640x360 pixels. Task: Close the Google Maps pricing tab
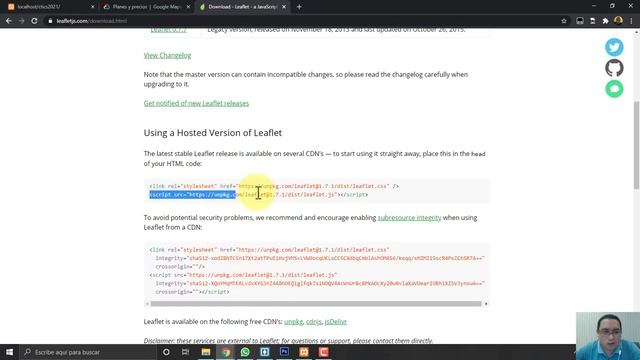point(188,7)
